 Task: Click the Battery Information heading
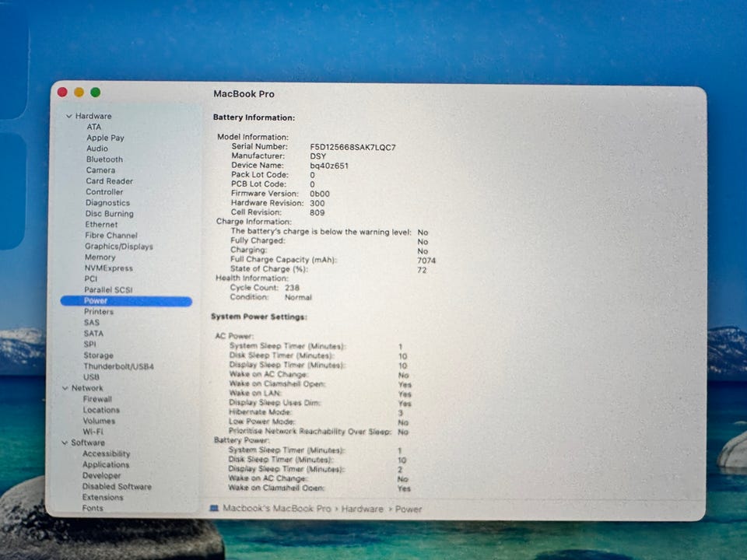coord(254,117)
